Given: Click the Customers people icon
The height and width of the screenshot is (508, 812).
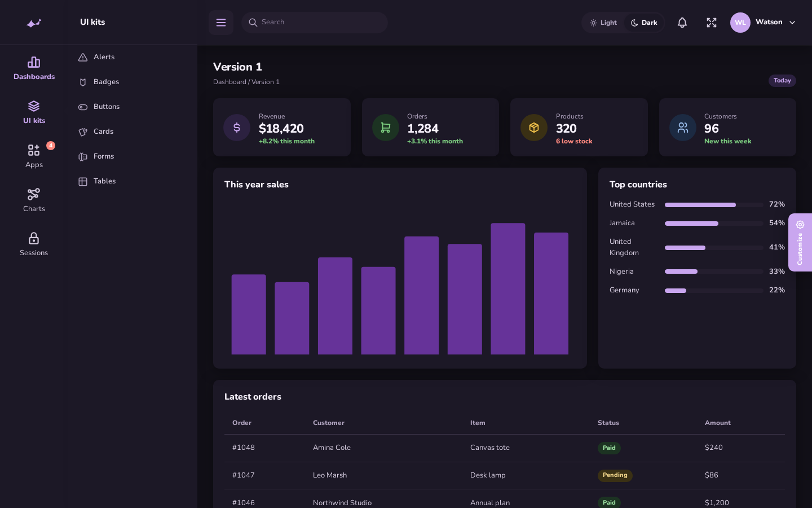Looking at the screenshot, I should (x=683, y=128).
